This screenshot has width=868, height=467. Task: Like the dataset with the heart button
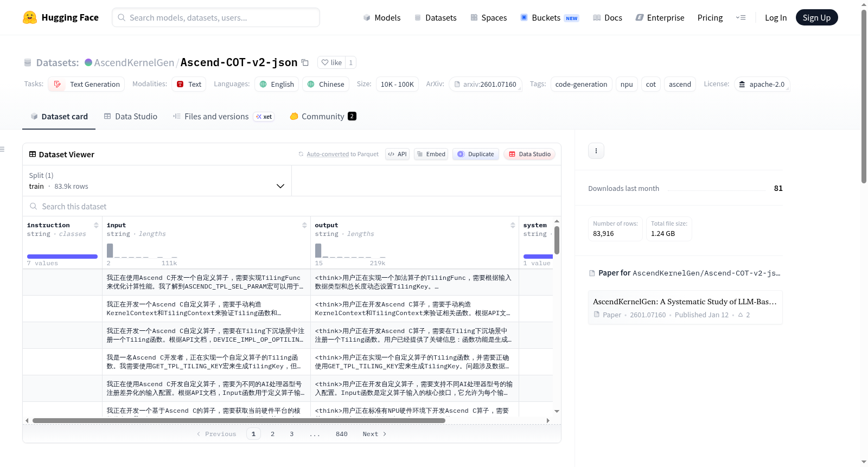coord(331,62)
